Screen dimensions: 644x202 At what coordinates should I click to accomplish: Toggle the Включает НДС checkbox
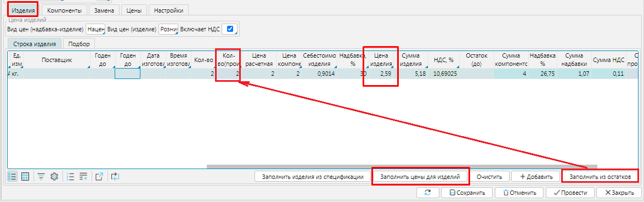click(x=230, y=29)
